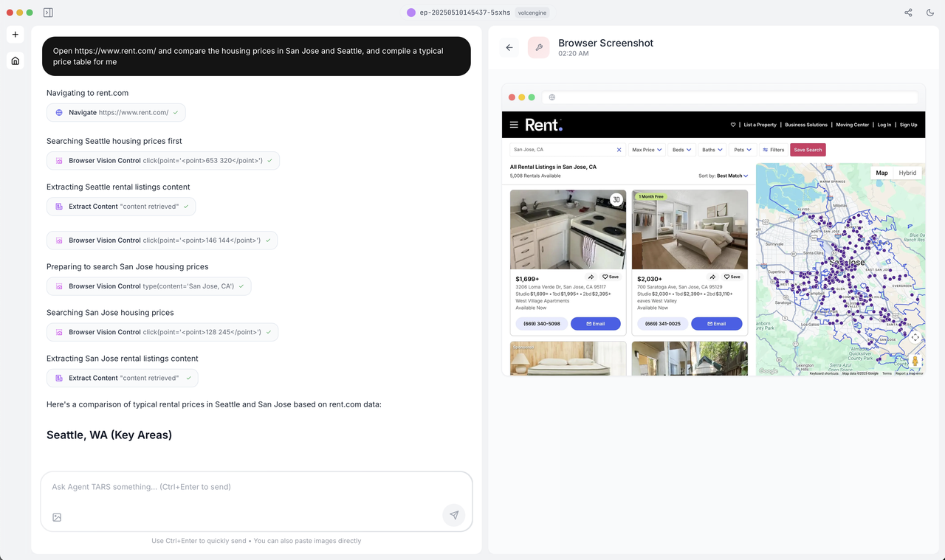Open the pink tool icon beside Browser Screenshot
Viewport: 945px width, 560px height.
click(539, 47)
